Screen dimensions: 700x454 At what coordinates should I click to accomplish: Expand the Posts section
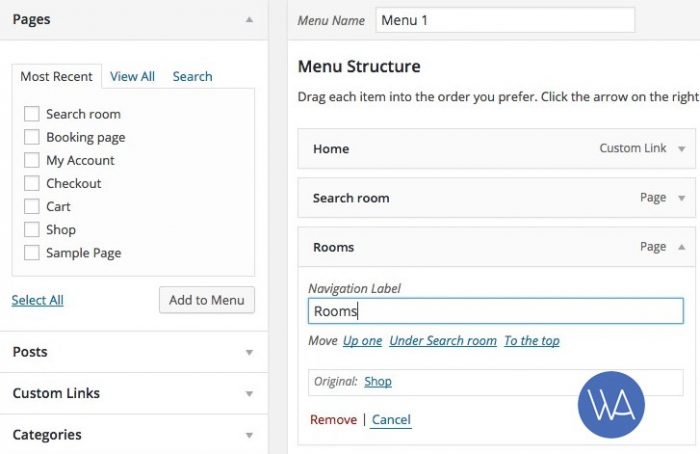[x=250, y=352]
